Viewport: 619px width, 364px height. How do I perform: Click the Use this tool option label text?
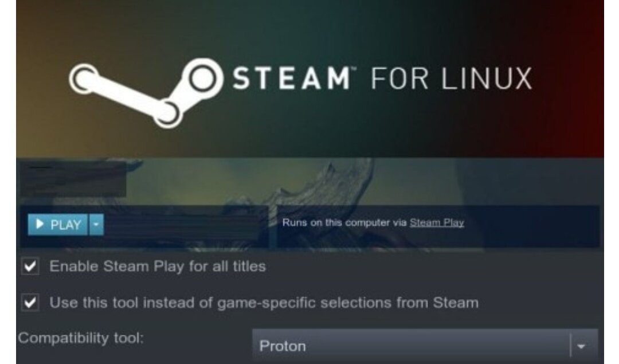[x=264, y=303]
